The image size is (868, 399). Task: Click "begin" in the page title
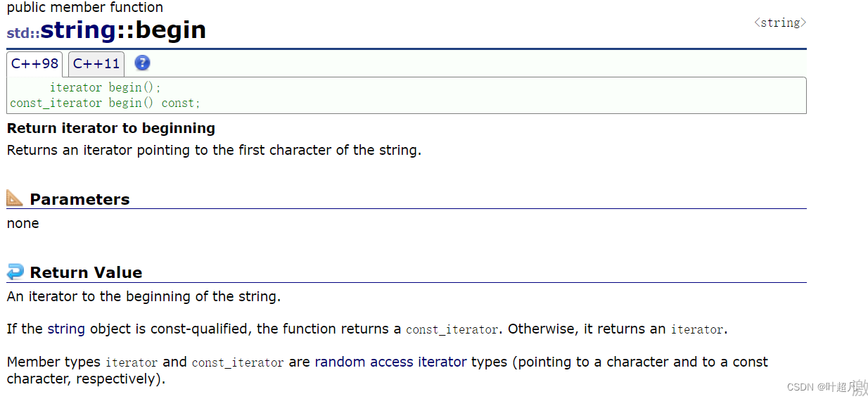click(171, 30)
